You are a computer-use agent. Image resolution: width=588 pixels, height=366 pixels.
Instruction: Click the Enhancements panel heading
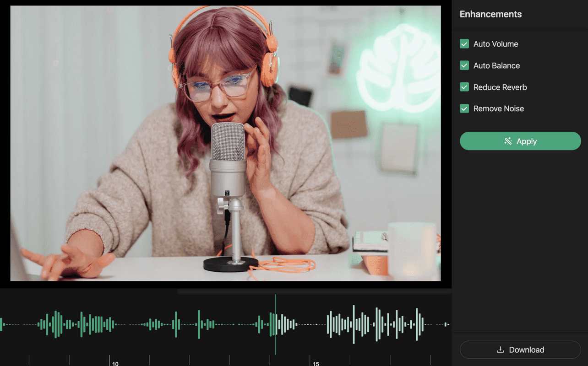(490, 14)
